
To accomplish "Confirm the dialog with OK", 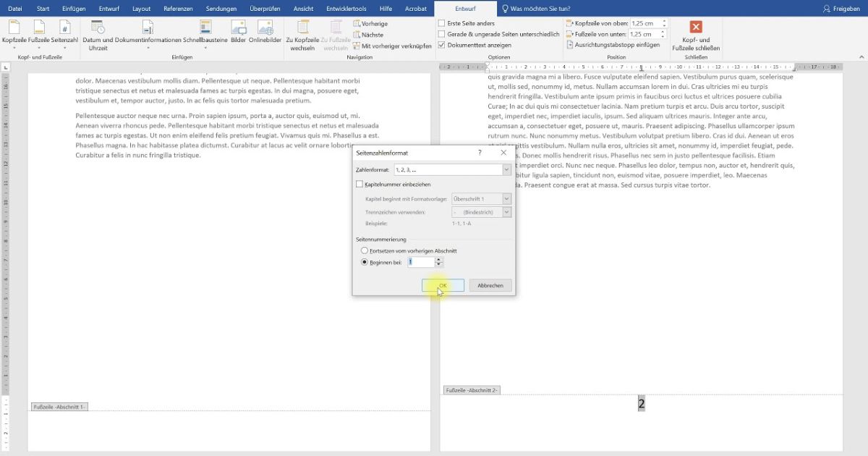I will point(443,285).
